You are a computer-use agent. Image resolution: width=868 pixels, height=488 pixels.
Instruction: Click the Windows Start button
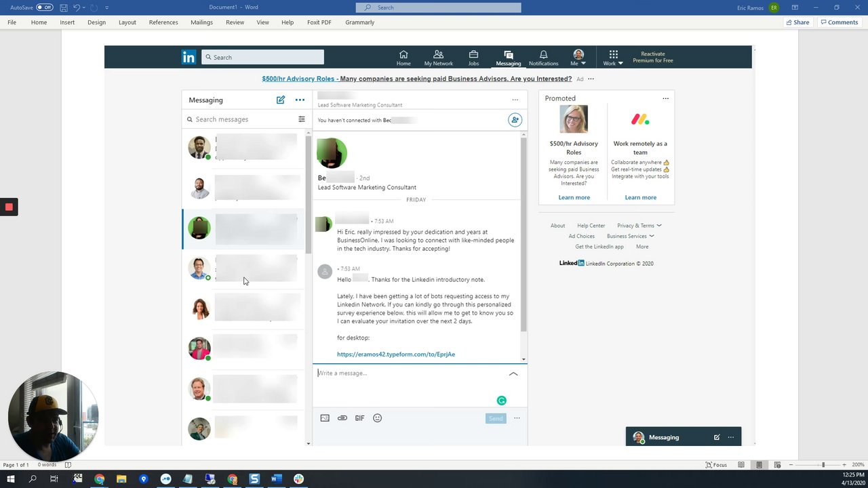[x=11, y=479]
